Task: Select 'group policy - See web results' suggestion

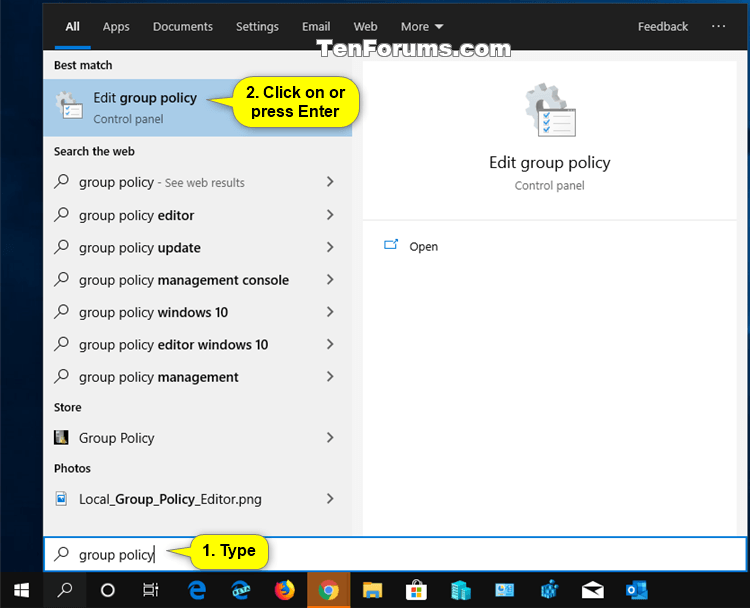Action: point(198,182)
